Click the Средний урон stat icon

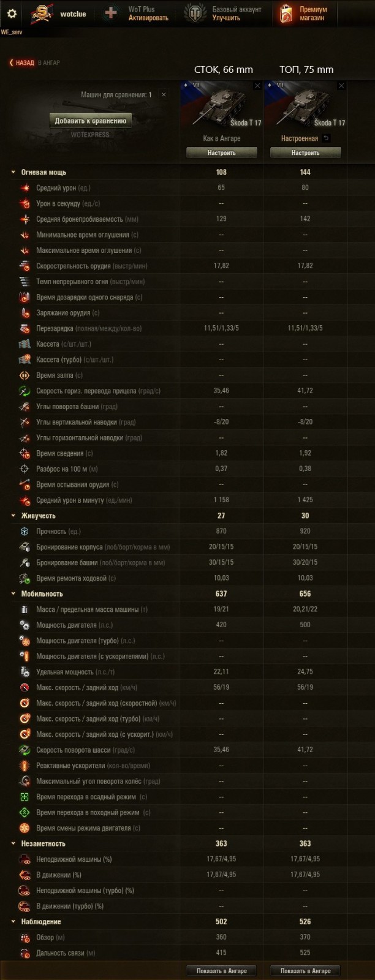25,188
